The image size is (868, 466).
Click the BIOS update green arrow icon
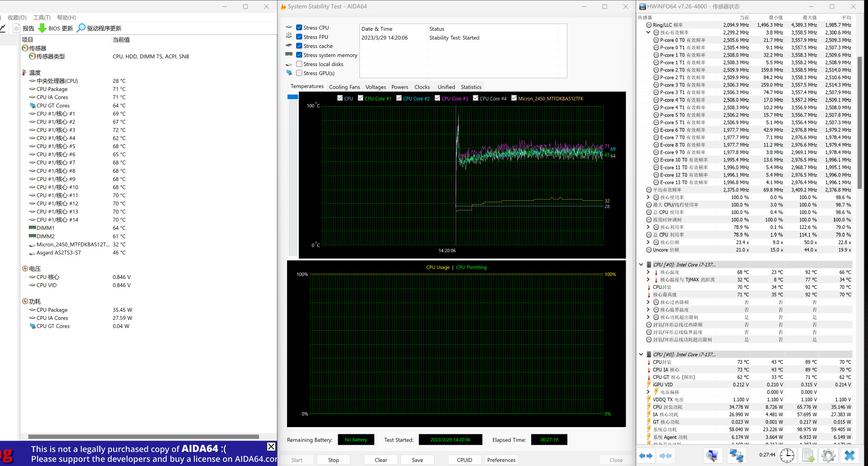pyautogui.click(x=42, y=28)
